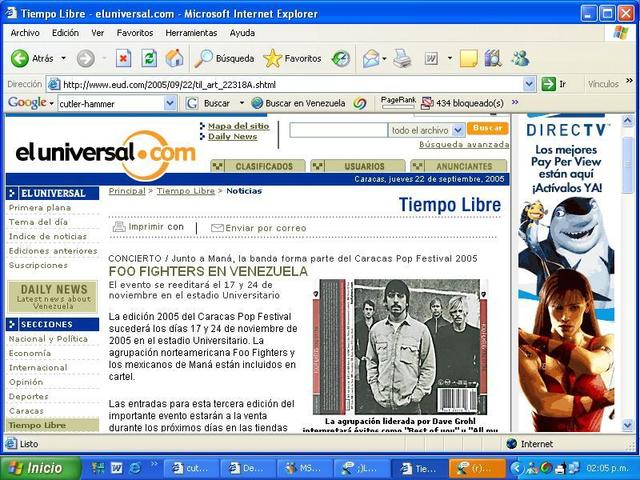Viewport: 640px width, 480px height.
Task: Open Búsqueda avanzada link
Action: (x=464, y=144)
